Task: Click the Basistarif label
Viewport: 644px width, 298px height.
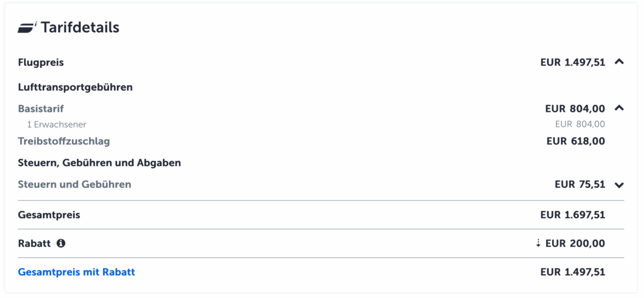Action: tap(41, 109)
